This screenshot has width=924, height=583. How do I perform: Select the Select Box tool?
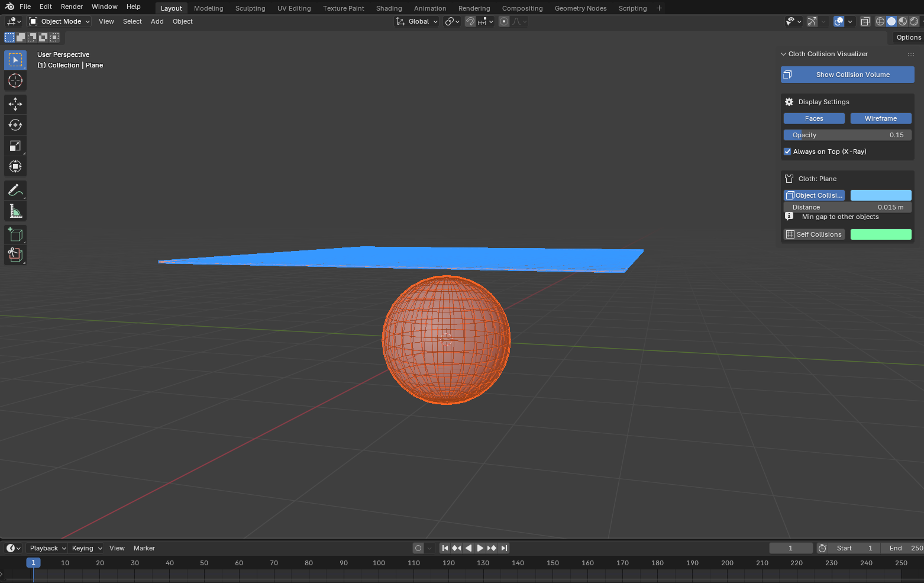(15, 60)
